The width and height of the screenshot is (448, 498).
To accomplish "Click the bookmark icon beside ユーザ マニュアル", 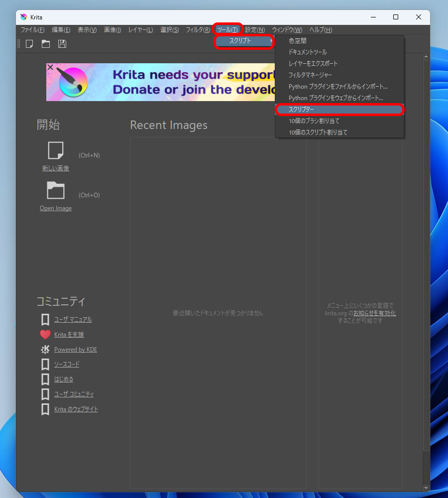I will click(x=45, y=320).
